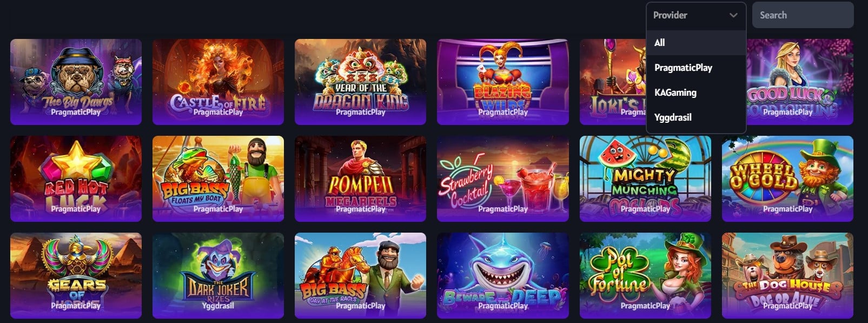
Task: Launch Wheel O'Gold slot game
Action: pyautogui.click(x=787, y=179)
